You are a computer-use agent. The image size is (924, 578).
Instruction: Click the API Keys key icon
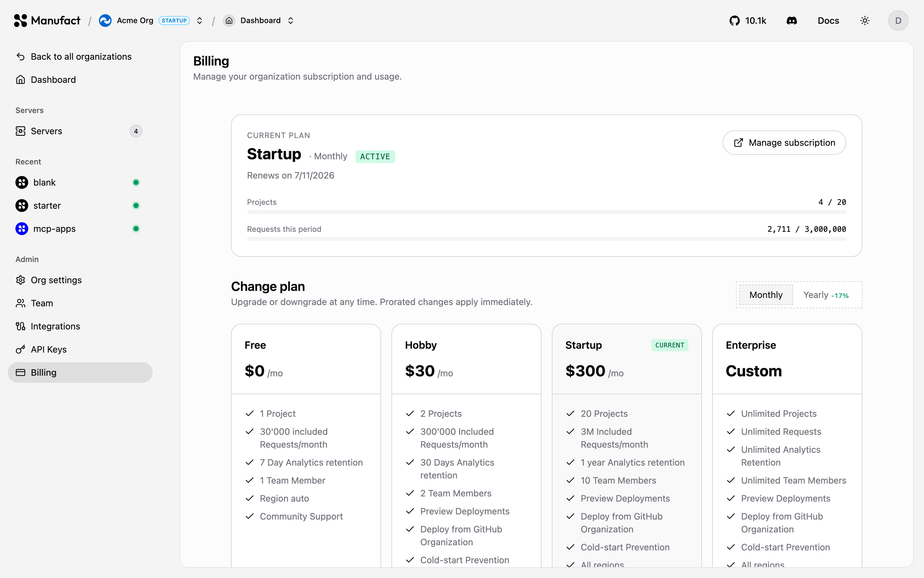21,349
